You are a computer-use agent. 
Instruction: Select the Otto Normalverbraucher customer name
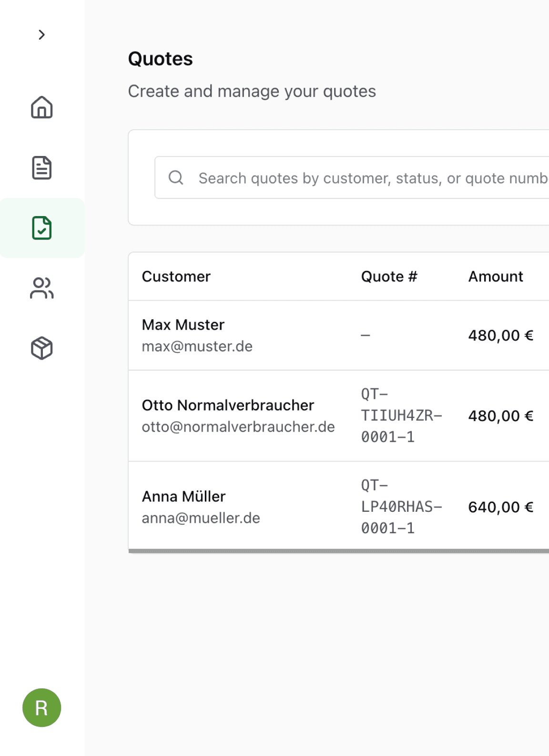pos(228,405)
